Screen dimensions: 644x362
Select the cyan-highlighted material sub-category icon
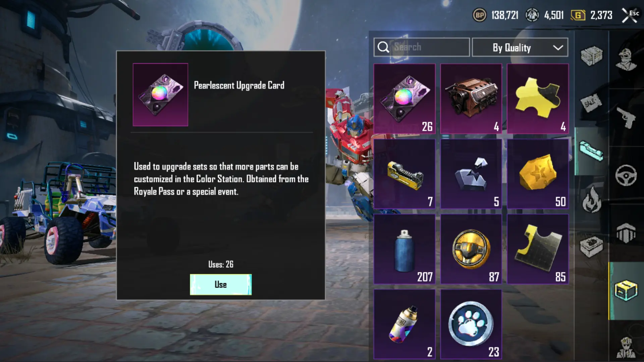591,152
